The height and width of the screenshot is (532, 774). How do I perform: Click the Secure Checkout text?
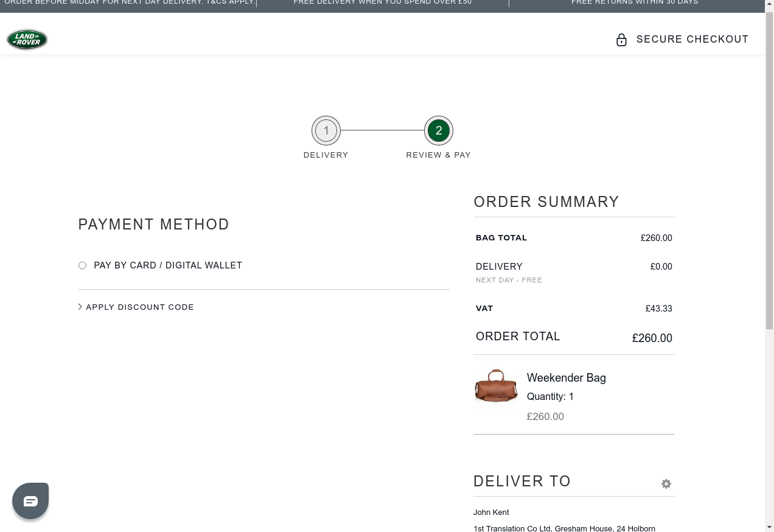[x=692, y=40]
